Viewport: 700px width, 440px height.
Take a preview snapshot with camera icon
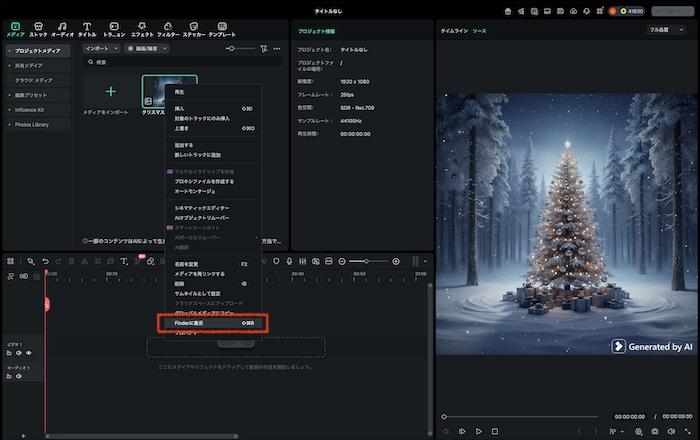coord(654,432)
